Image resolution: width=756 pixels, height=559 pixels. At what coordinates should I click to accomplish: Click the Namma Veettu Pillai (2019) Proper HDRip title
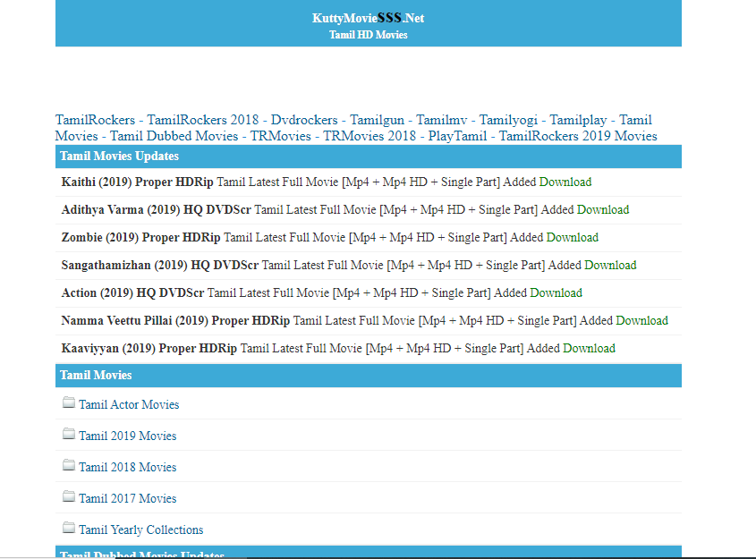click(175, 320)
